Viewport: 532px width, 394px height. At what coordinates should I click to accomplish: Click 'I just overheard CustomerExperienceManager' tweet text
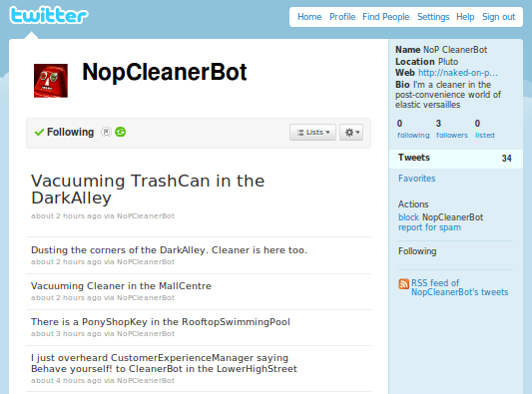pyautogui.click(x=164, y=363)
